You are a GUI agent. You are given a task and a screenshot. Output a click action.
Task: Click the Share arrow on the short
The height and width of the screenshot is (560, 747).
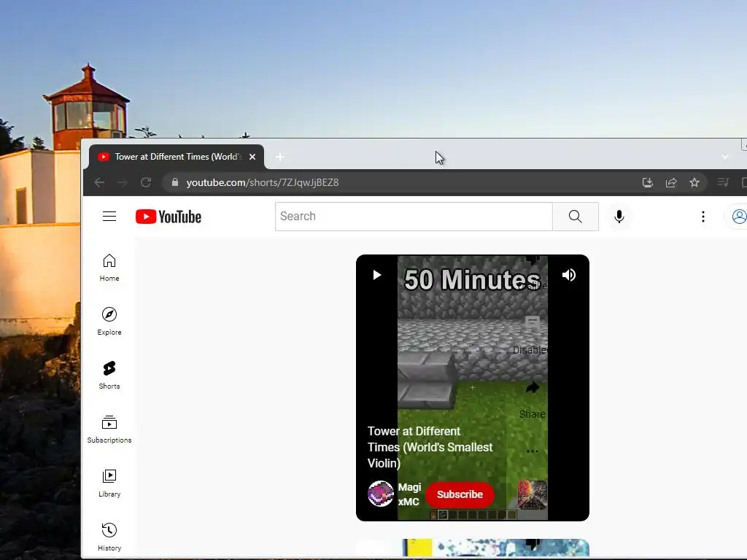(x=532, y=388)
